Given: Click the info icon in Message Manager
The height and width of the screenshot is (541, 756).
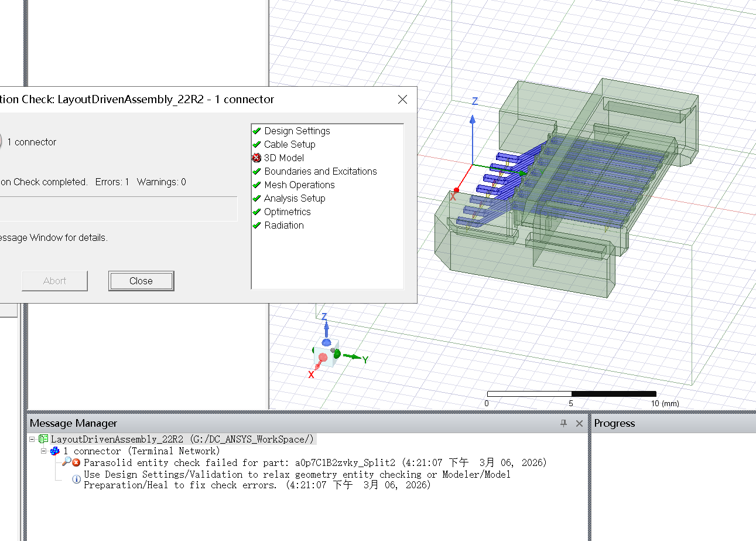Looking at the screenshot, I should pos(76,479).
